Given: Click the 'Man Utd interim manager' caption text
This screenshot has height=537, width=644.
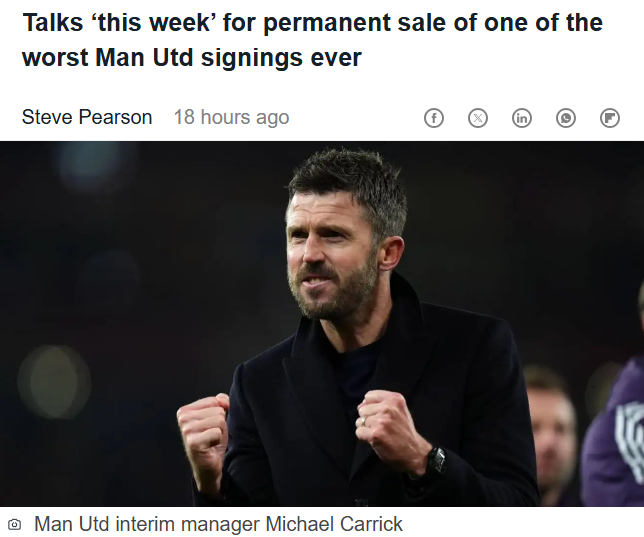Looking at the screenshot, I should (x=218, y=524).
